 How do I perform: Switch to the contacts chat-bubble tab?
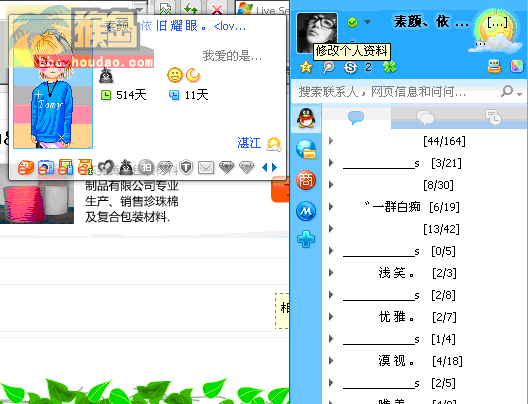pyautogui.click(x=356, y=117)
